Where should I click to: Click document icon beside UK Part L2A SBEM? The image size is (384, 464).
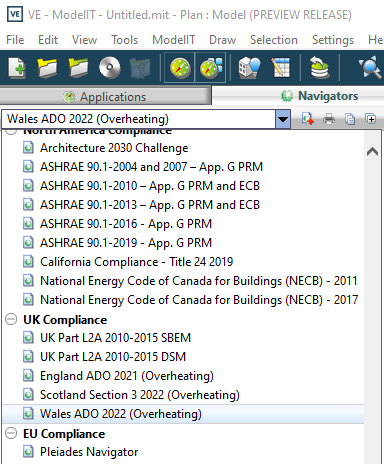tap(28, 337)
